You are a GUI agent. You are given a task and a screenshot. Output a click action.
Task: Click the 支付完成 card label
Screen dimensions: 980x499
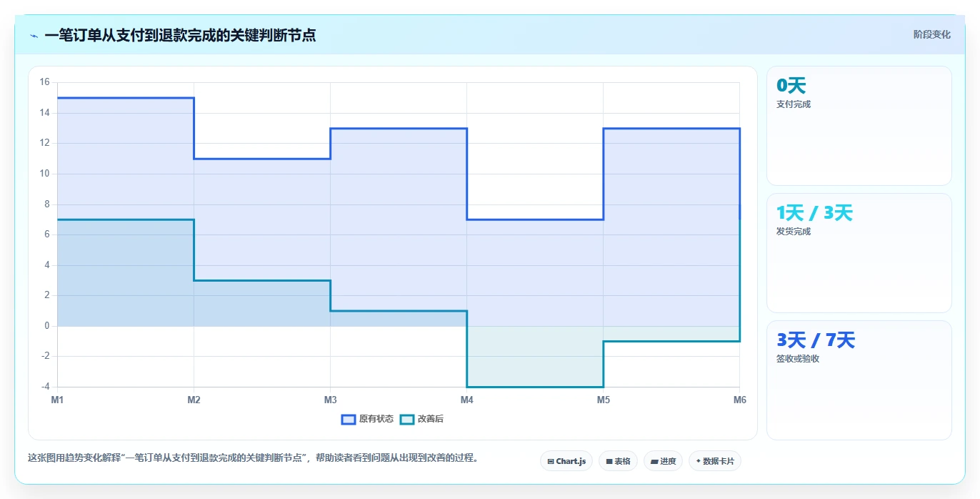coord(794,104)
